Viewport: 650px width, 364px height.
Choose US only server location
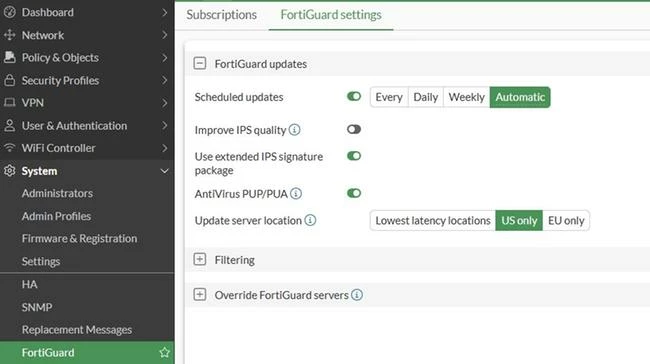[x=519, y=221]
